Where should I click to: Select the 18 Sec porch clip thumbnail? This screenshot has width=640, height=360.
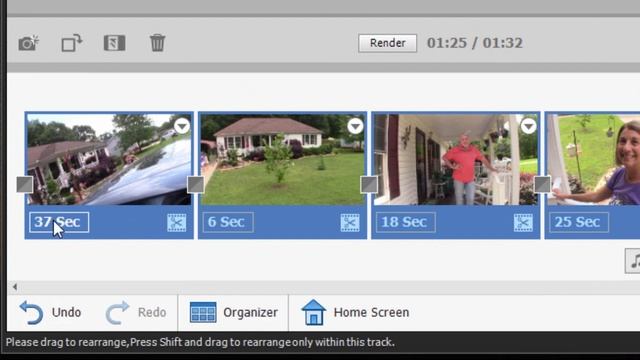point(456,159)
